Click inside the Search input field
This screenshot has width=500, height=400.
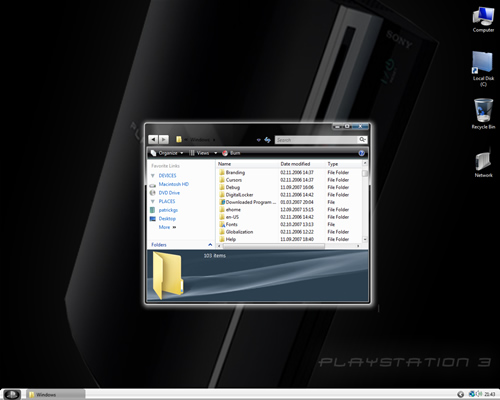point(316,140)
